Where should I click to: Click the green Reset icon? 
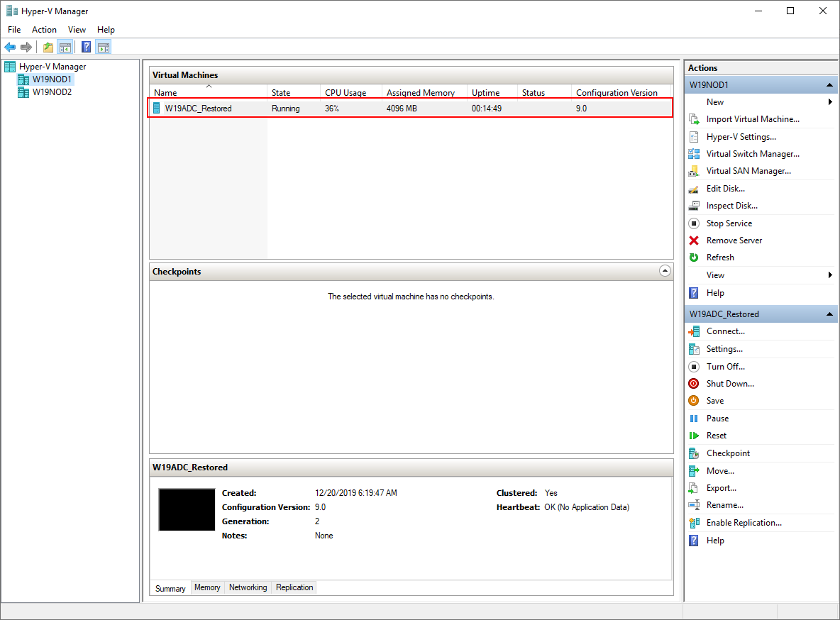[694, 436]
